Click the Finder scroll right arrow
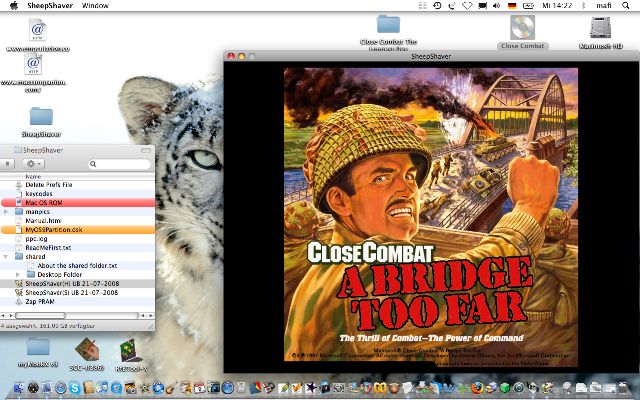 point(151,316)
